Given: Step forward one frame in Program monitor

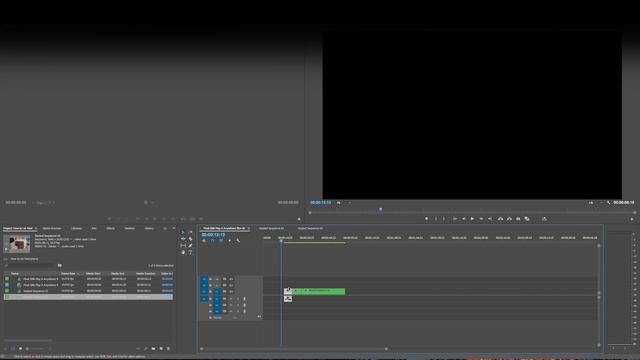Looking at the screenshot, I should coord(481,219).
